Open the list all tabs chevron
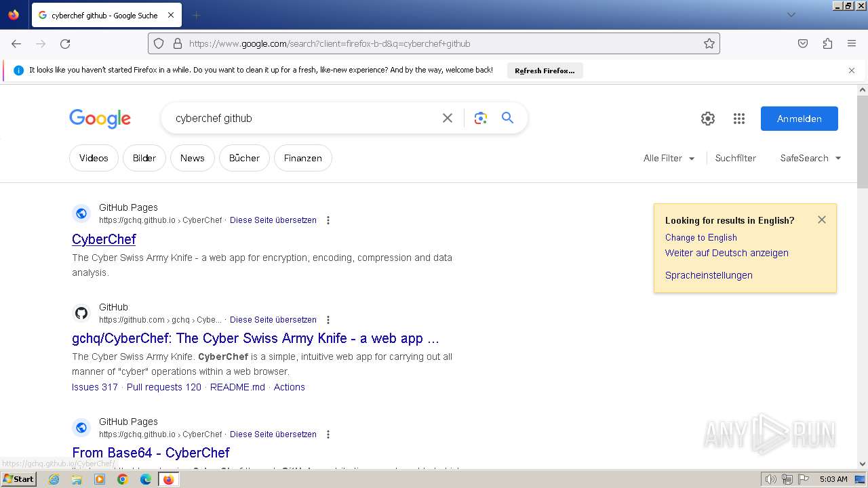The height and width of the screenshot is (488, 868). (x=791, y=15)
